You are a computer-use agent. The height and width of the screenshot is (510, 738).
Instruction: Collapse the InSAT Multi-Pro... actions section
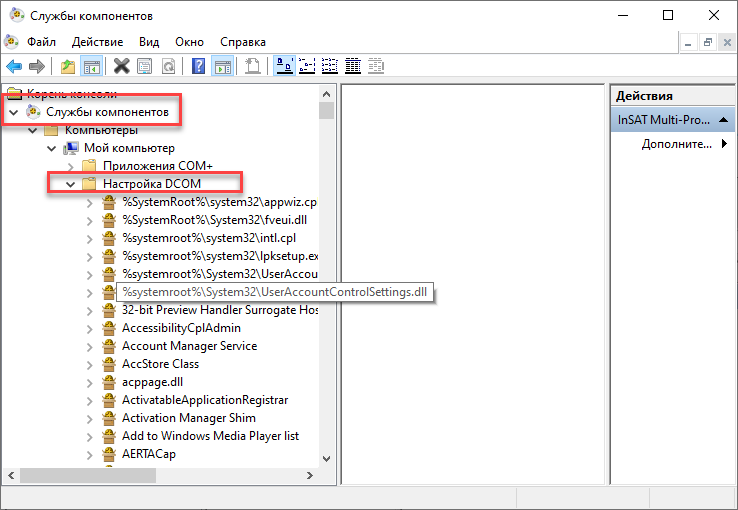(724, 120)
